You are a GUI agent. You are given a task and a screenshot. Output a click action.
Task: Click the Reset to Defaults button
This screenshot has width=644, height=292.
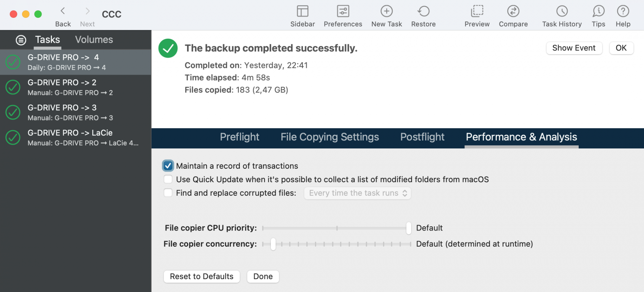point(202,277)
